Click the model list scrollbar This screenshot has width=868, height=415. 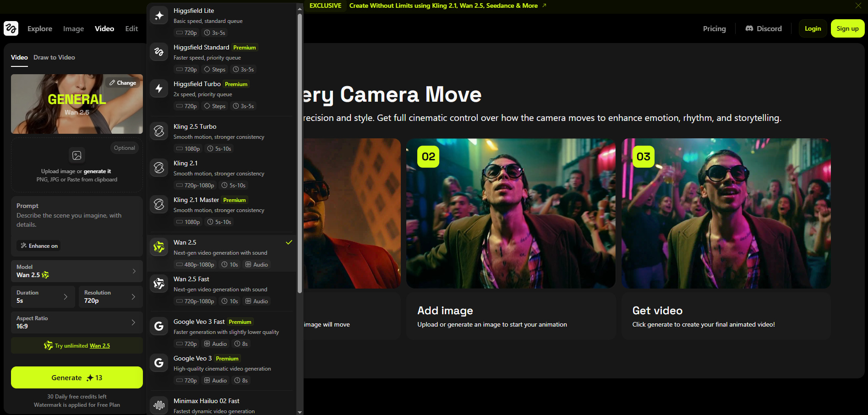click(300, 153)
